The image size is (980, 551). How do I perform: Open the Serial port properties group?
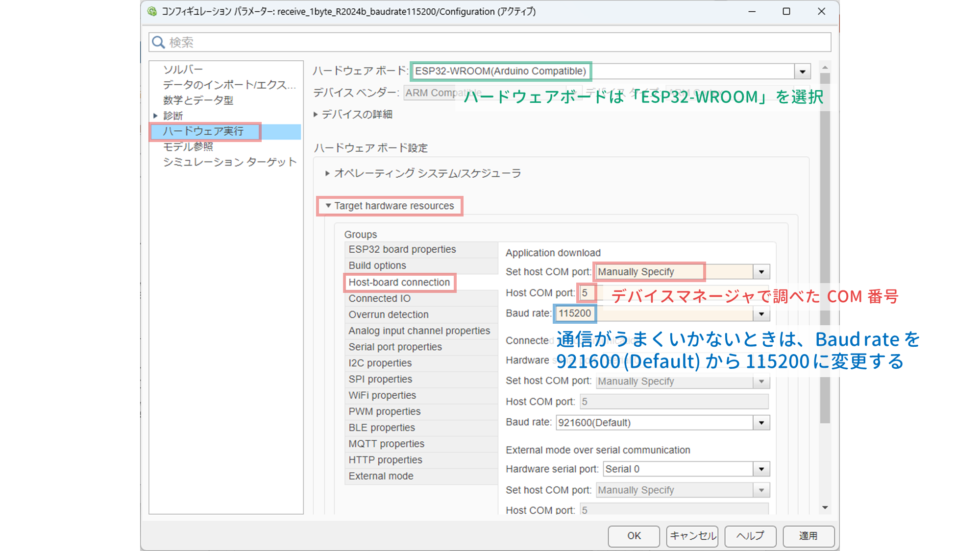395,347
